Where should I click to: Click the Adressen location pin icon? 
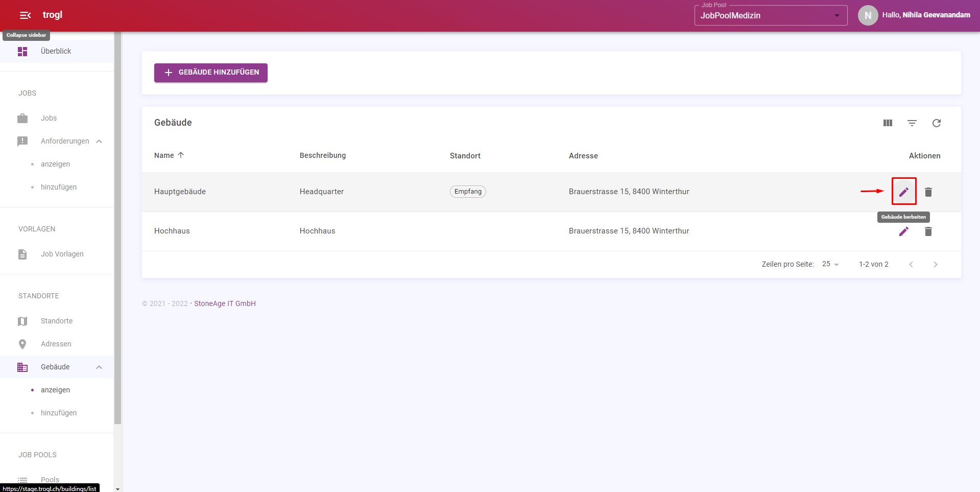pyautogui.click(x=22, y=344)
